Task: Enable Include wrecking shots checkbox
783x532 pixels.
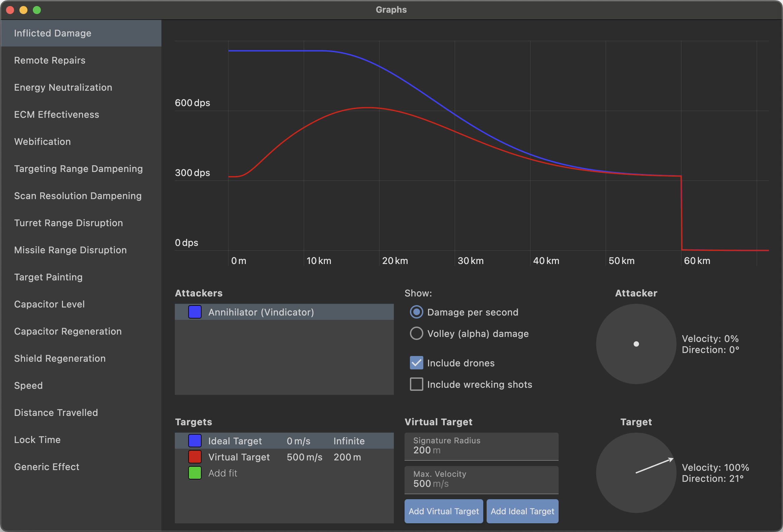Action: (x=416, y=384)
